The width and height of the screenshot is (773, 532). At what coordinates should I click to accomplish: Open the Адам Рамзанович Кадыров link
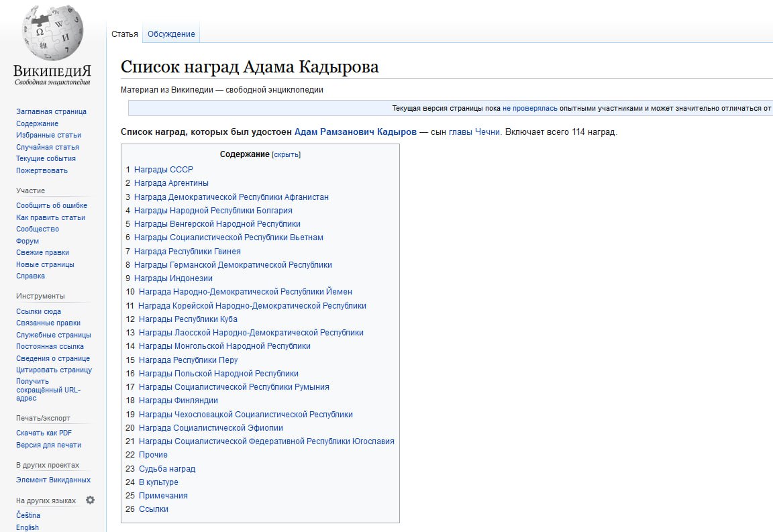pos(355,132)
